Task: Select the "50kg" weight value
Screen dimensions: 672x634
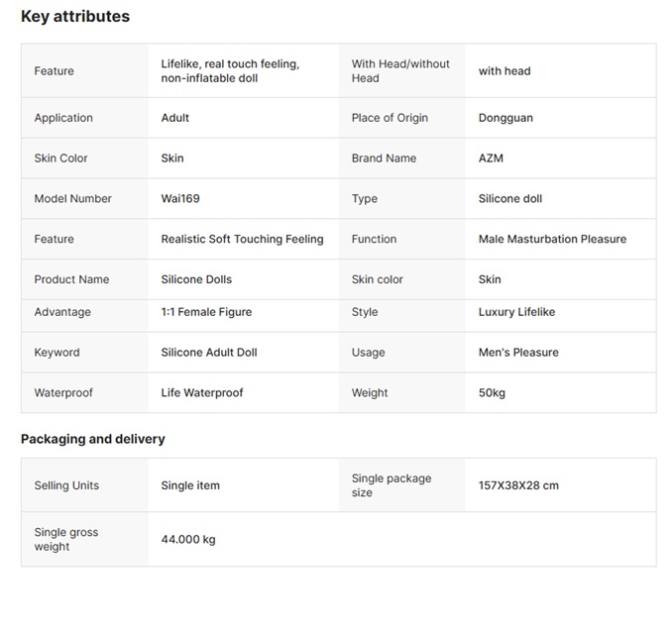Action: (492, 393)
